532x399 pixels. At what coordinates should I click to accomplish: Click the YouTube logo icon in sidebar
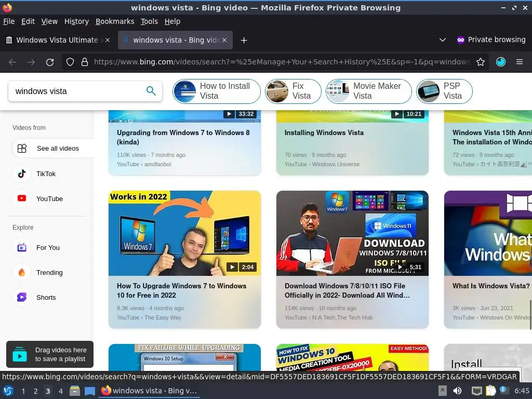[x=22, y=198]
